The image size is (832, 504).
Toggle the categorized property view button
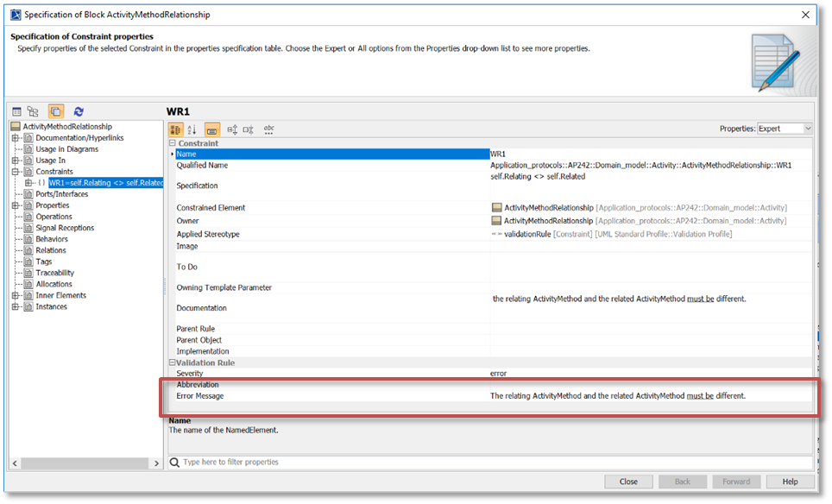point(175,129)
